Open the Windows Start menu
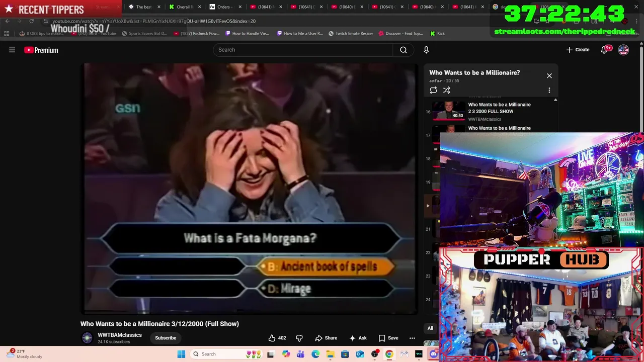The width and height of the screenshot is (644, 362). tap(181, 354)
